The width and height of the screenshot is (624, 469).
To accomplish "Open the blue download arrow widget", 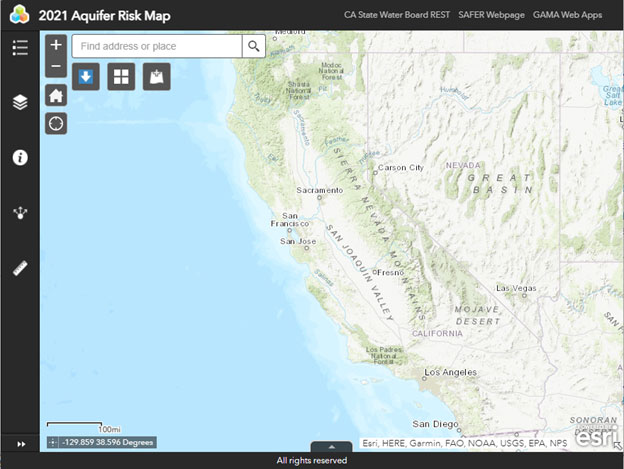I will [86, 76].
